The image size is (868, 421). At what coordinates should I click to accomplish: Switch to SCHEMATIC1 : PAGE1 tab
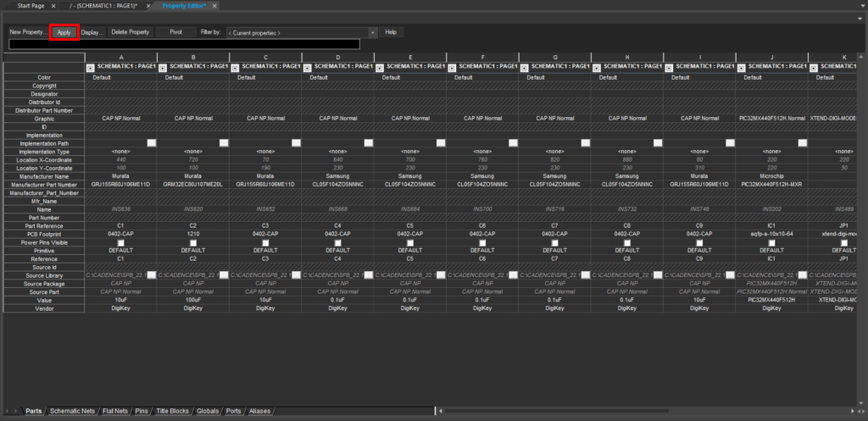(103, 6)
